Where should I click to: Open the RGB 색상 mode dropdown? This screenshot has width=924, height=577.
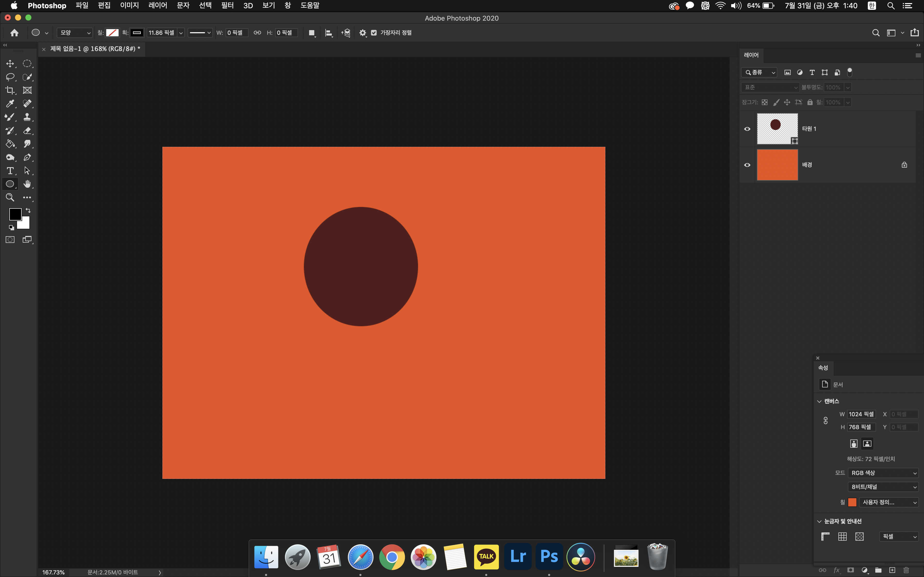pyautogui.click(x=883, y=473)
